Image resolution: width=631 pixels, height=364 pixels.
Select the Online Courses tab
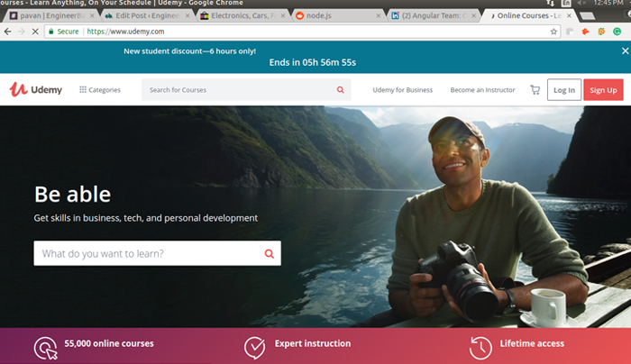pyautogui.click(x=529, y=15)
